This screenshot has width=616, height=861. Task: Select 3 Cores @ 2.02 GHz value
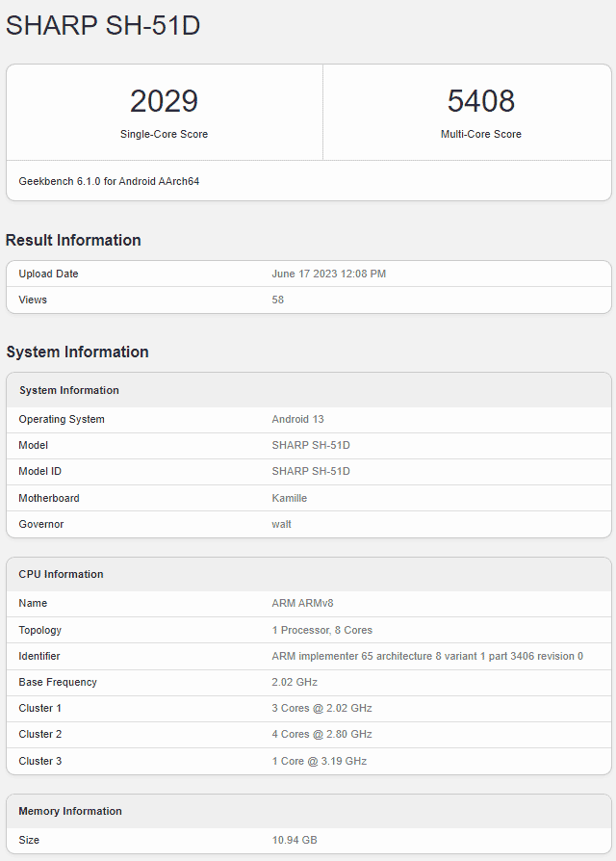(x=322, y=708)
